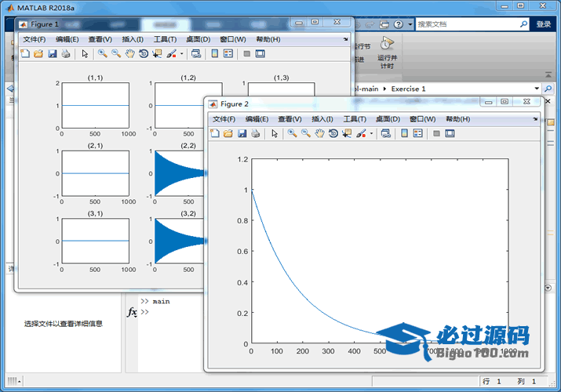The height and width of the screenshot is (392, 561).
Task: Select Data Cursor tool in Figure 2
Action: click(347, 133)
